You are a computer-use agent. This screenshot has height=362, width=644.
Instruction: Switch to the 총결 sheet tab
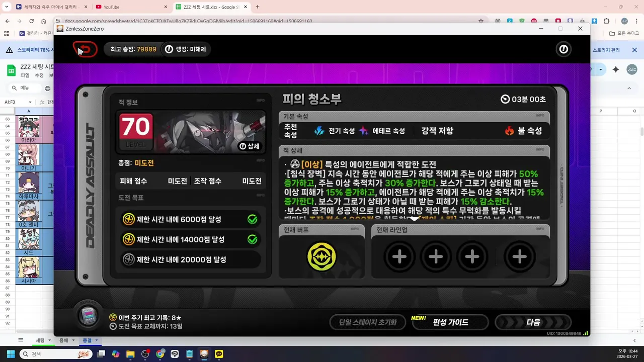click(87, 340)
